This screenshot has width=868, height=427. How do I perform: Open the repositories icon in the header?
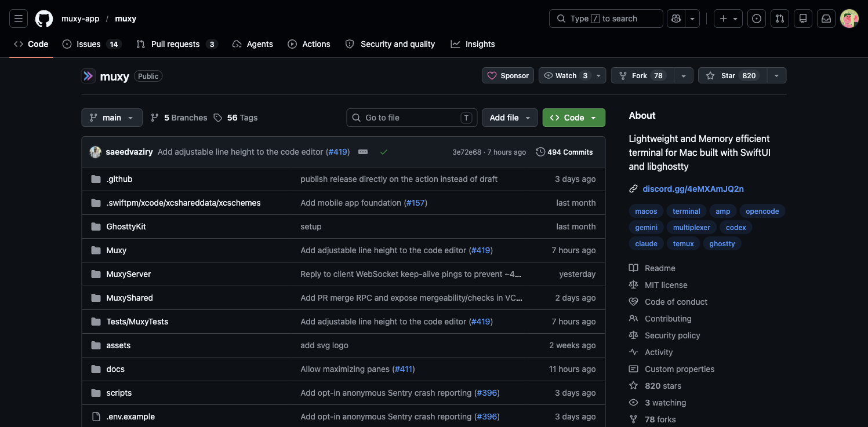point(803,19)
